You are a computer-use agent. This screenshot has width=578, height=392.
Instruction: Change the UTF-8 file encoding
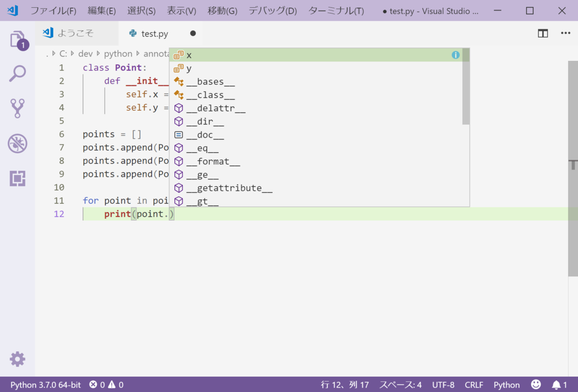click(443, 385)
